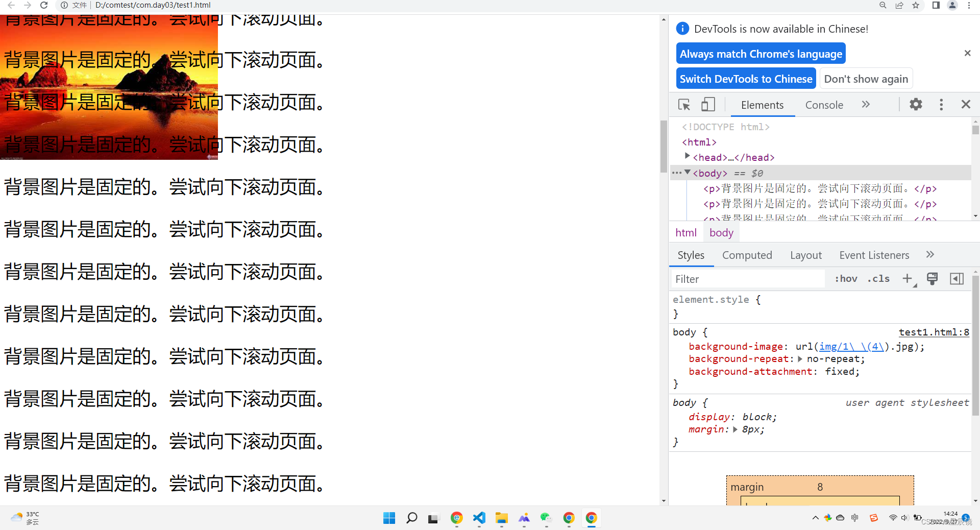The width and height of the screenshot is (980, 530).
Task: Share this page
Action: tap(899, 5)
